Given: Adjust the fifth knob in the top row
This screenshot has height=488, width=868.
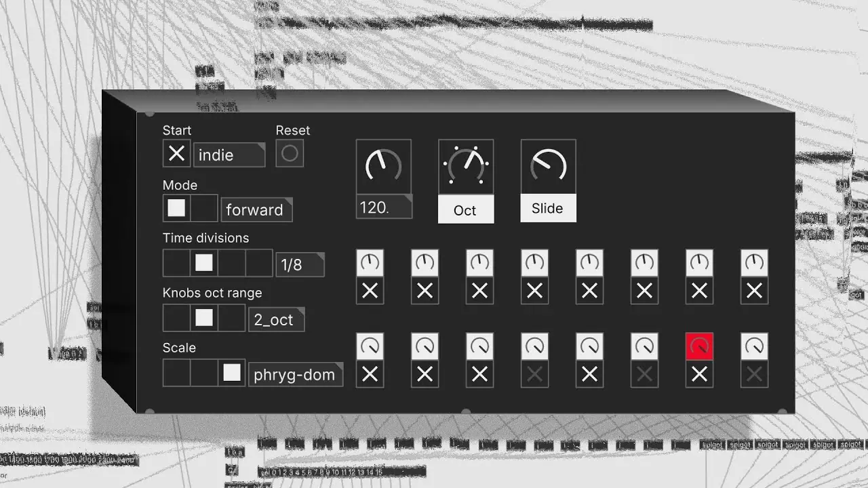Looking at the screenshot, I should point(589,262).
